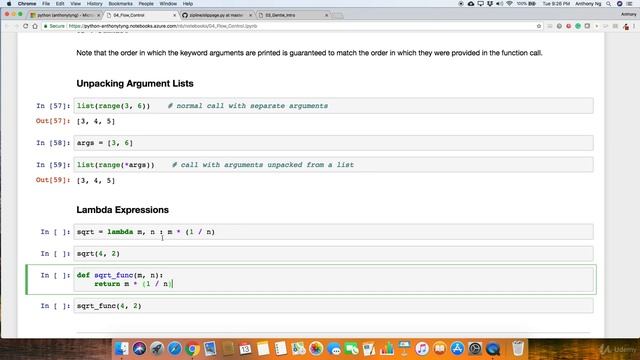Image resolution: width=640 pixels, height=360 pixels.
Task: Click the def sqrt_func code cell
Action: coord(333,280)
